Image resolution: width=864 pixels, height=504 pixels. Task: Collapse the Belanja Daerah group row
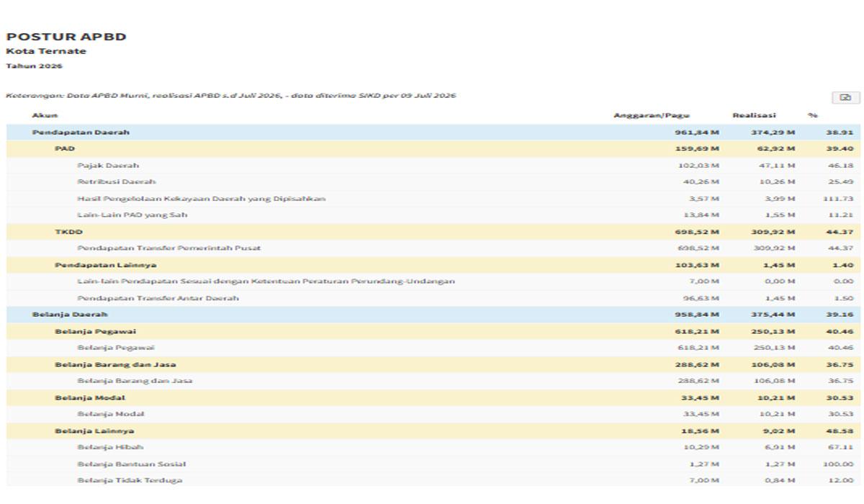(x=433, y=315)
